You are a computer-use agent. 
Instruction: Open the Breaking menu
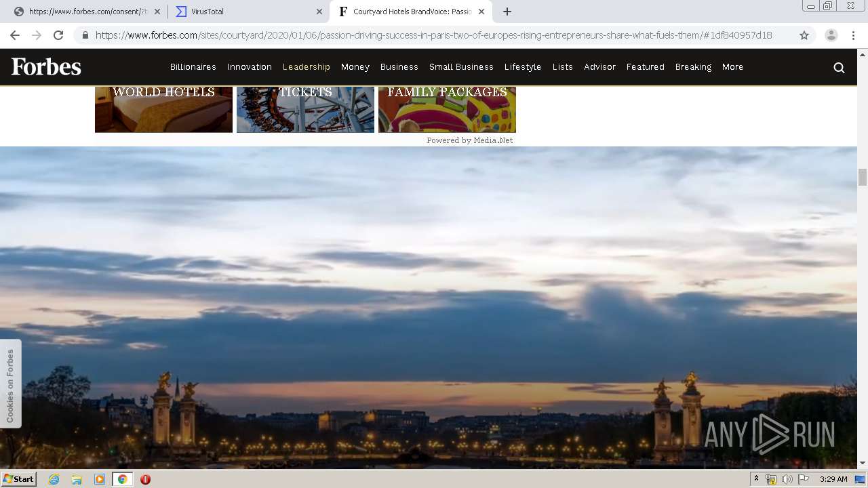pyautogui.click(x=693, y=67)
